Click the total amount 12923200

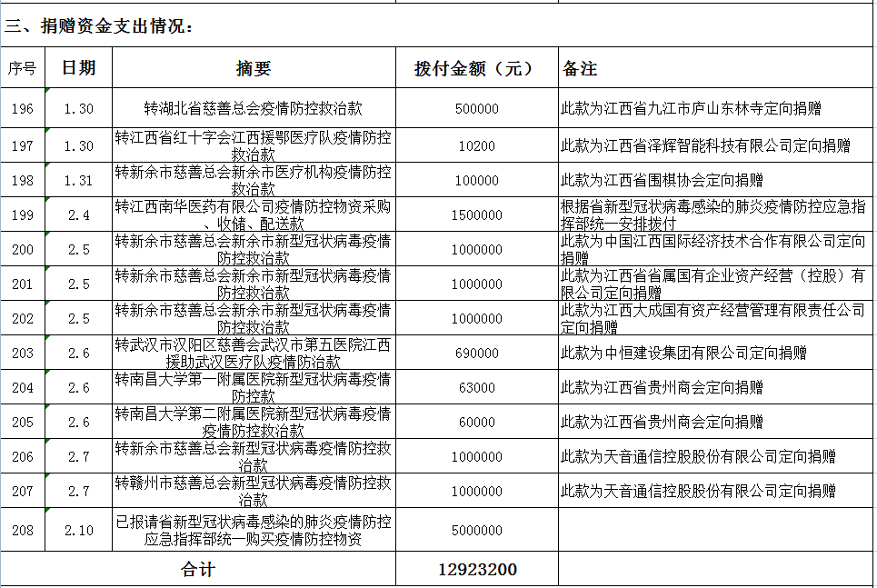point(477,570)
